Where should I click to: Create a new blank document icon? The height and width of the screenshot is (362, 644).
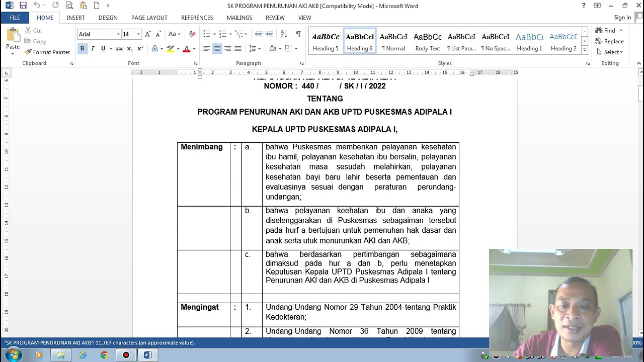(97, 6)
